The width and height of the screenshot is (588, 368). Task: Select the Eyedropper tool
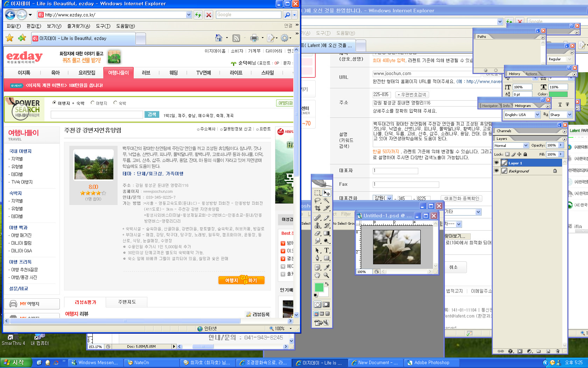327,267
